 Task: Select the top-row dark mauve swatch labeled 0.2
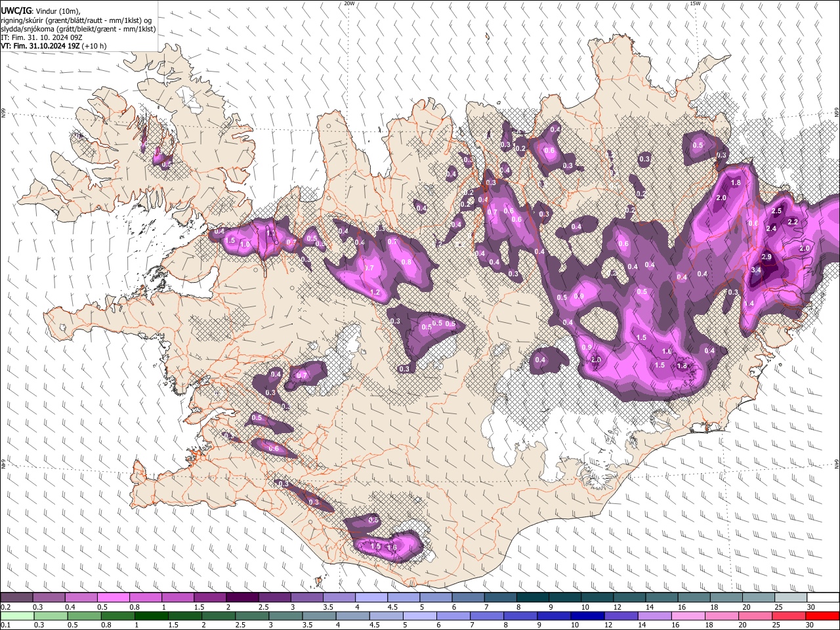click(x=16, y=597)
